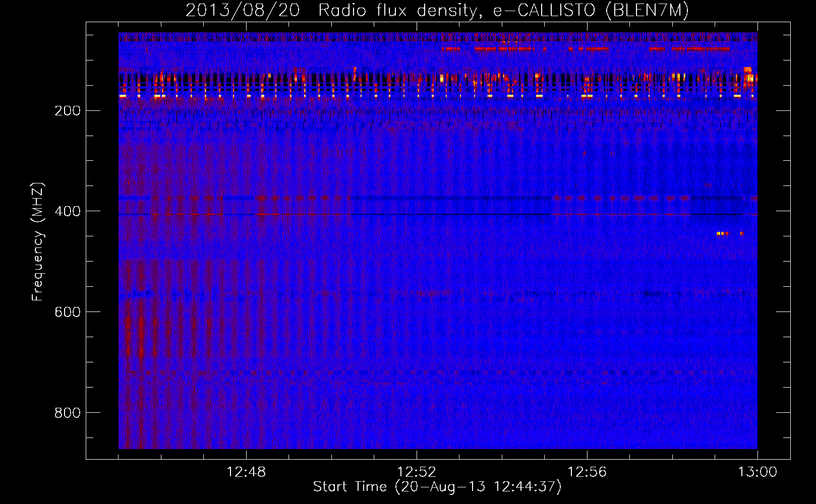Screen dimensions: 816x504
Task: Click the "Start Time (20-Aug-13 12:44:37)" axis label
Action: [x=437, y=487]
